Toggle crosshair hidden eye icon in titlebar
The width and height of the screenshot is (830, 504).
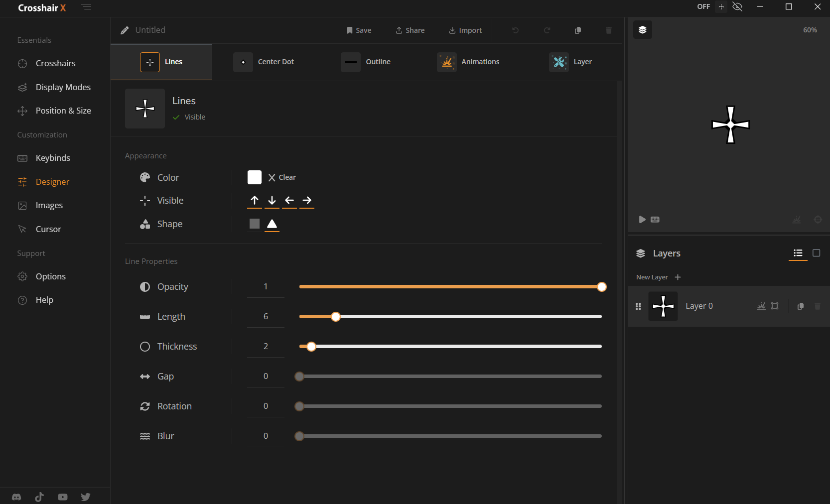click(x=737, y=7)
